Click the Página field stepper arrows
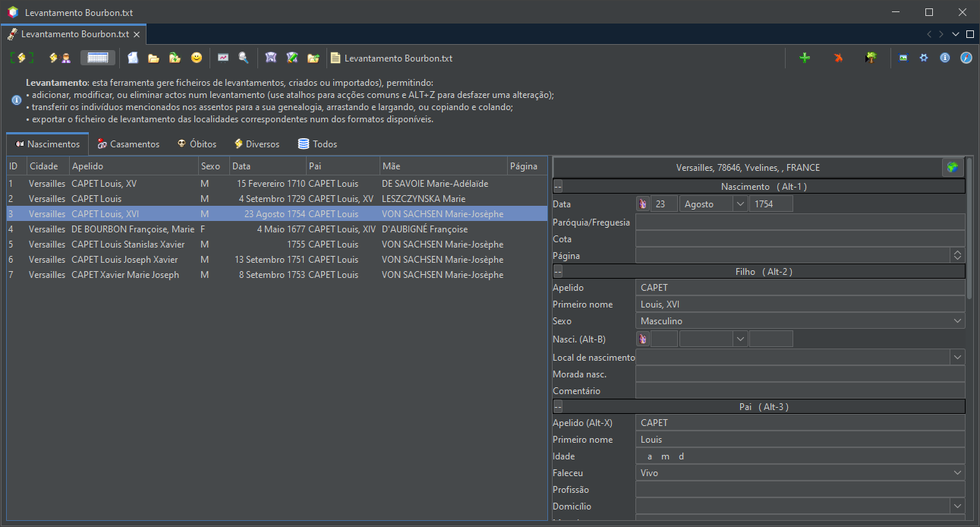The image size is (980, 527). 958,256
